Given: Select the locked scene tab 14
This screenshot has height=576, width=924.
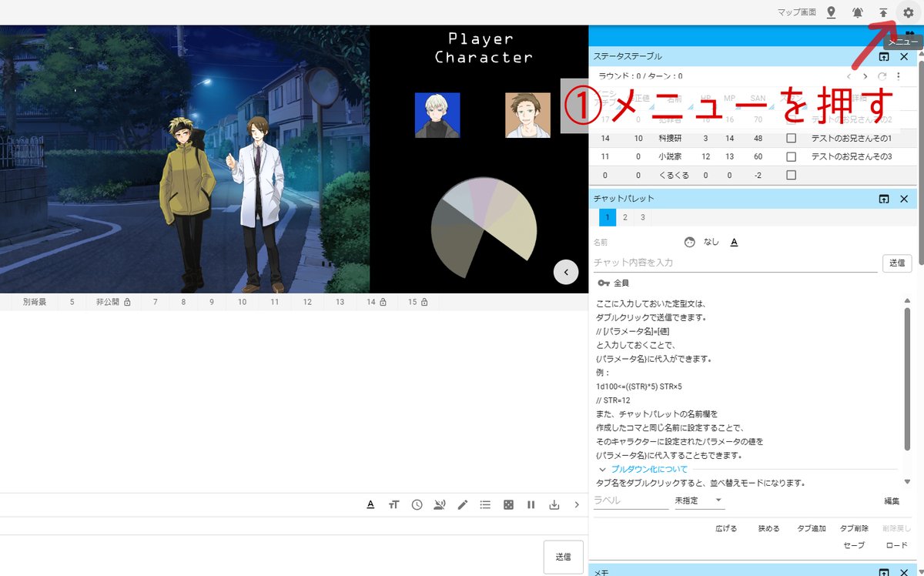Looking at the screenshot, I should [x=377, y=303].
